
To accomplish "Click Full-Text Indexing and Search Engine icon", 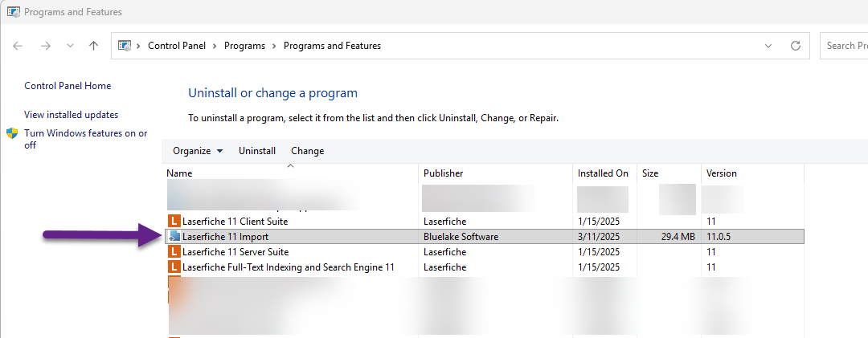I will point(174,267).
